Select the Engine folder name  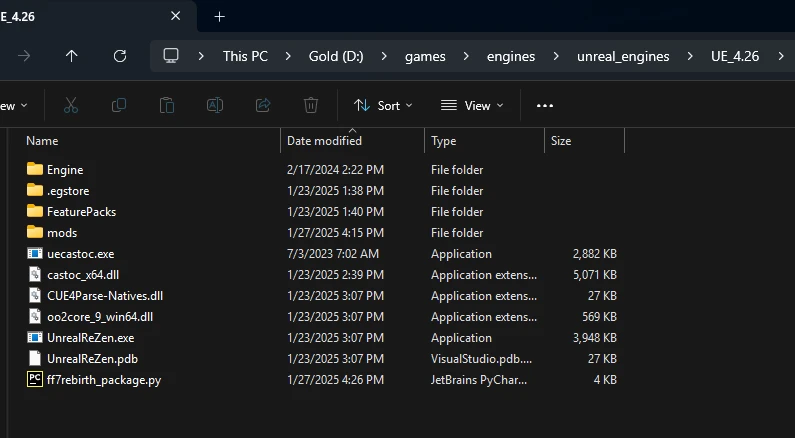coord(65,170)
